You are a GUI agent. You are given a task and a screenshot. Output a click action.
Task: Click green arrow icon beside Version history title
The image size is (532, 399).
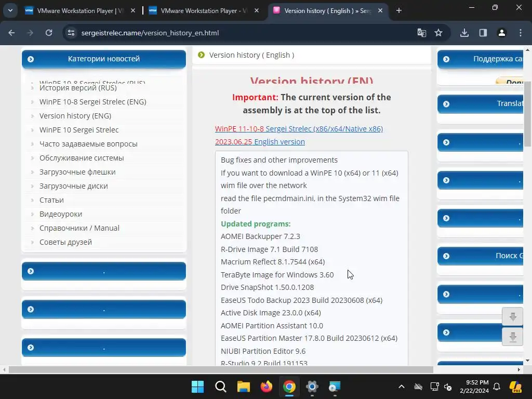click(201, 55)
